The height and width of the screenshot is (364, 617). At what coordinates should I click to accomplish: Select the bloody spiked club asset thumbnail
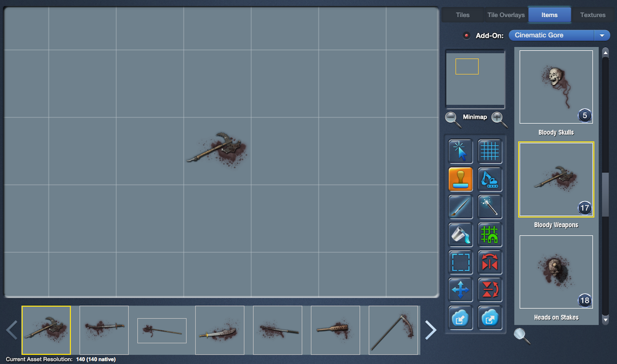point(335,330)
